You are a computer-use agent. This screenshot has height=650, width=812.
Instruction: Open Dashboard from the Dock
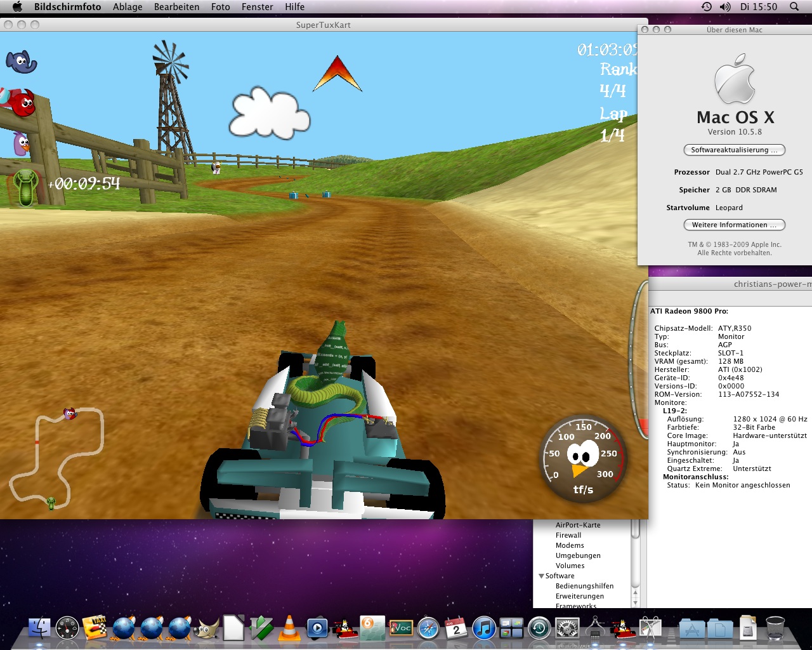[x=67, y=628]
